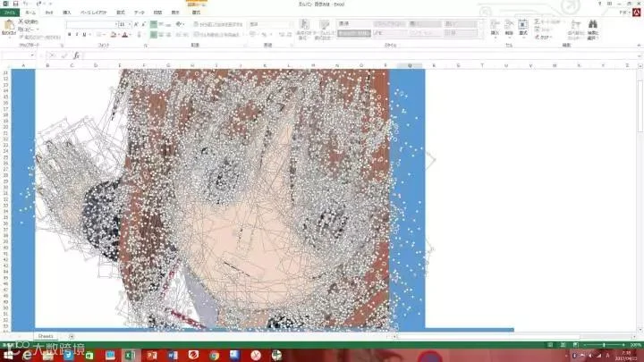Toggle left horizontal alignment

pos(154,35)
